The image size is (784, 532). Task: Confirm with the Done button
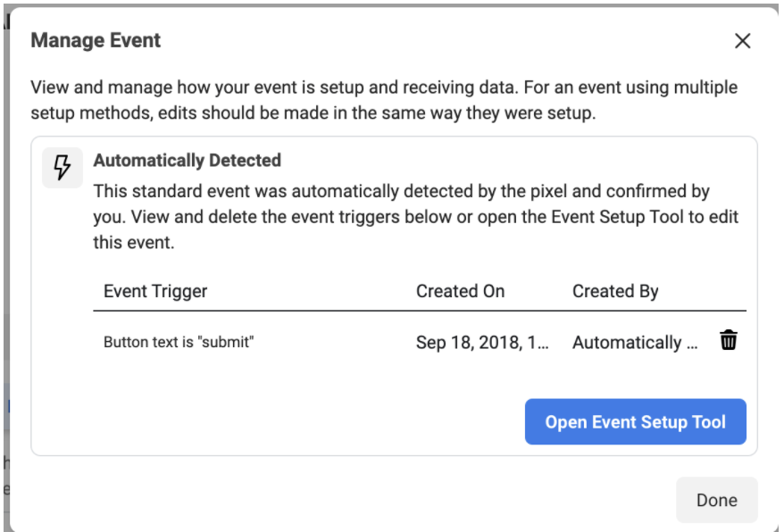coord(716,500)
